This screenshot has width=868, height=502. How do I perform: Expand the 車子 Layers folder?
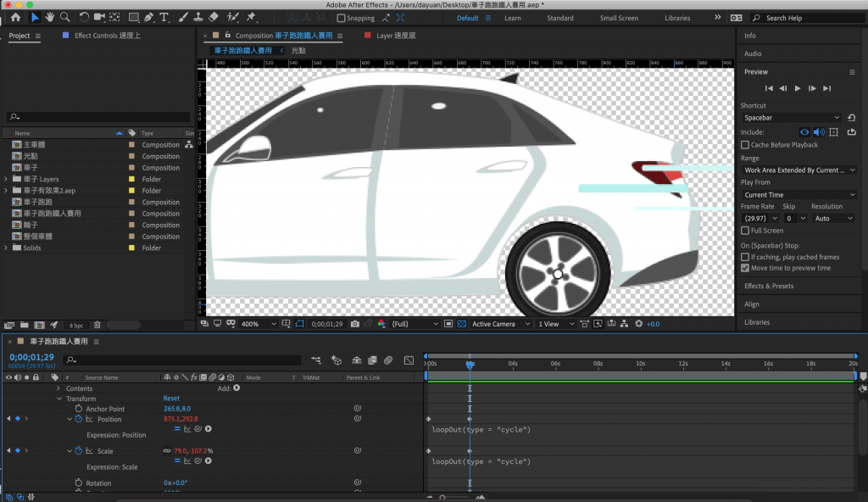6,179
